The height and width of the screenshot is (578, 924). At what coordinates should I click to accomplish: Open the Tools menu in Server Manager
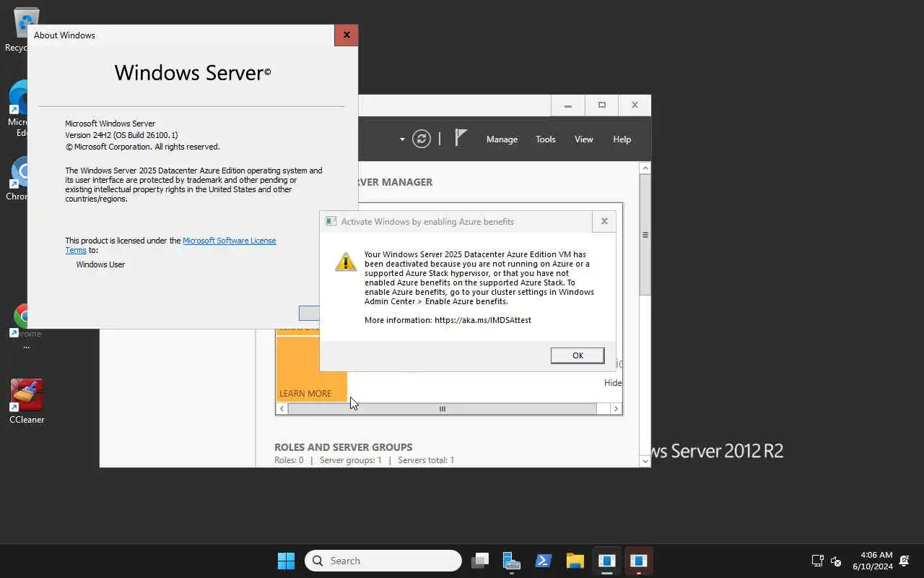tap(546, 139)
